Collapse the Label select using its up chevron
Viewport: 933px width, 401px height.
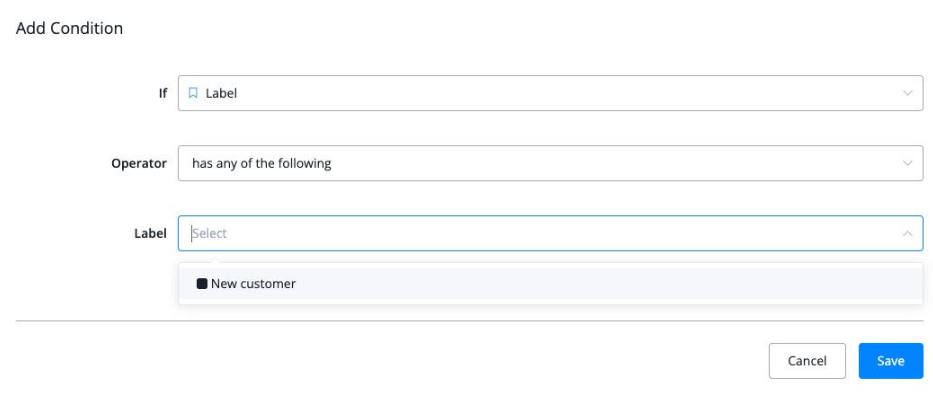pyautogui.click(x=907, y=233)
